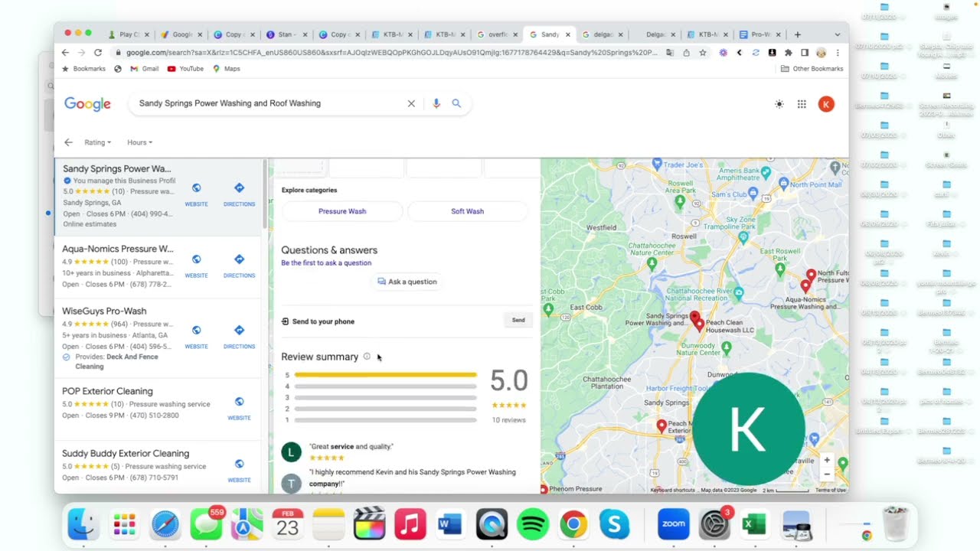Go back with the arrow beside Rating

tap(68, 142)
